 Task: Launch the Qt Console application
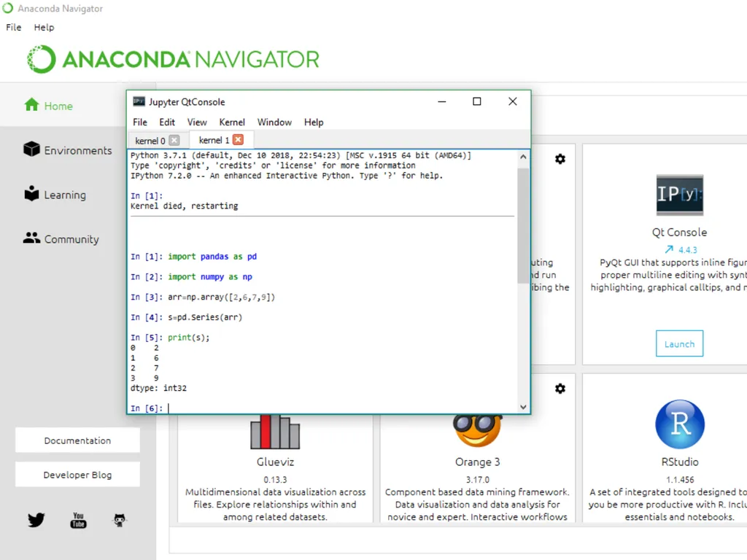pyautogui.click(x=679, y=344)
